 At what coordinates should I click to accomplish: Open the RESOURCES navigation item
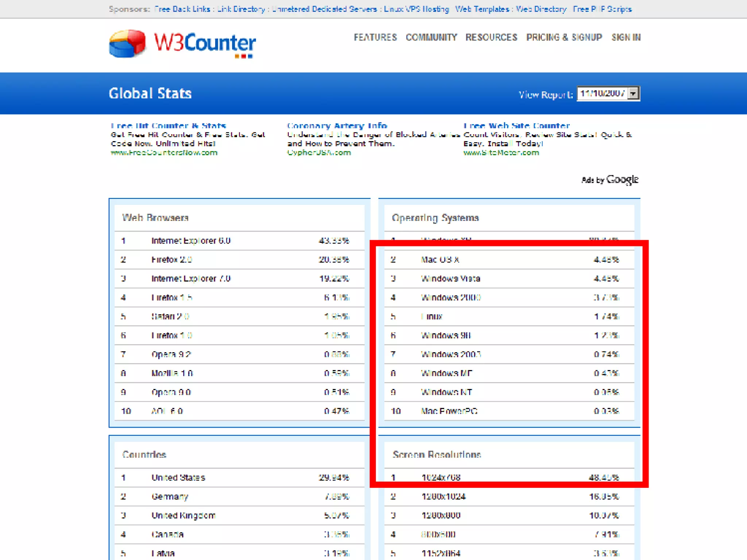click(491, 38)
